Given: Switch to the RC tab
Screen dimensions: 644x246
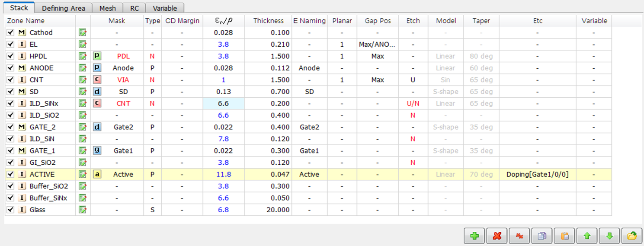Looking at the screenshot, I should click(x=134, y=8).
